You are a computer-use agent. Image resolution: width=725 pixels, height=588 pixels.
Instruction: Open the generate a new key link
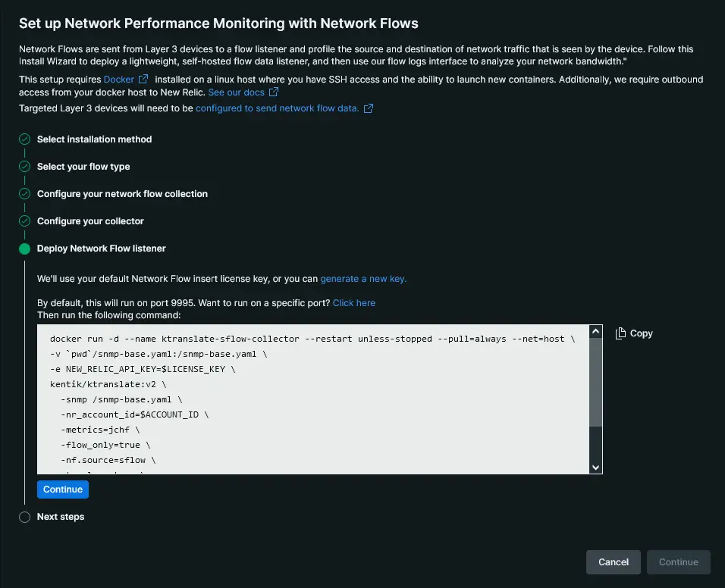pyautogui.click(x=363, y=279)
